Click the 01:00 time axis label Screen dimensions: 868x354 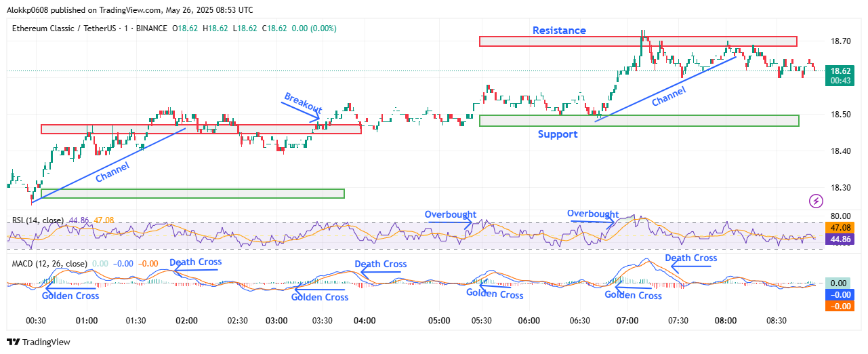pos(86,320)
